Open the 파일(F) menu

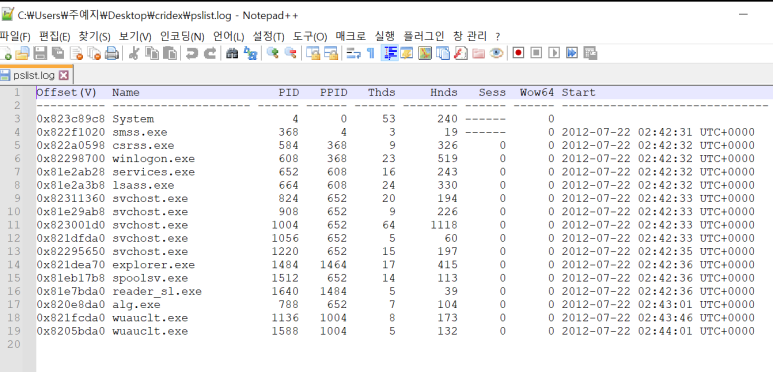pyautogui.click(x=15, y=36)
